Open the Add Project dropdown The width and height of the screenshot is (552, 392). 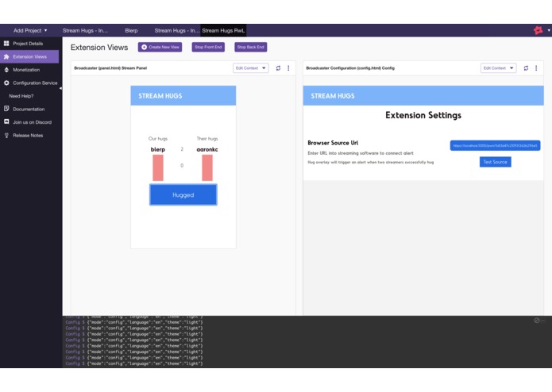pyautogui.click(x=30, y=31)
